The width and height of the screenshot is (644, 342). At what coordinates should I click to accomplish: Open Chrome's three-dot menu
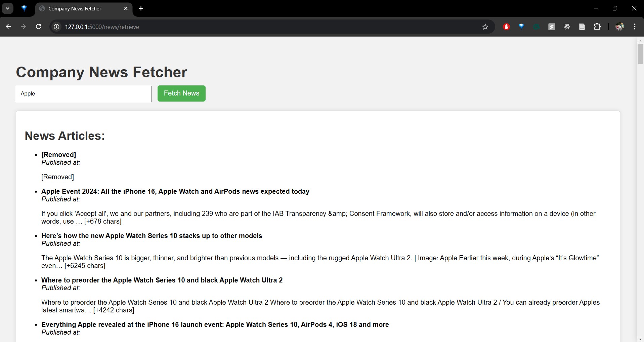point(635,27)
